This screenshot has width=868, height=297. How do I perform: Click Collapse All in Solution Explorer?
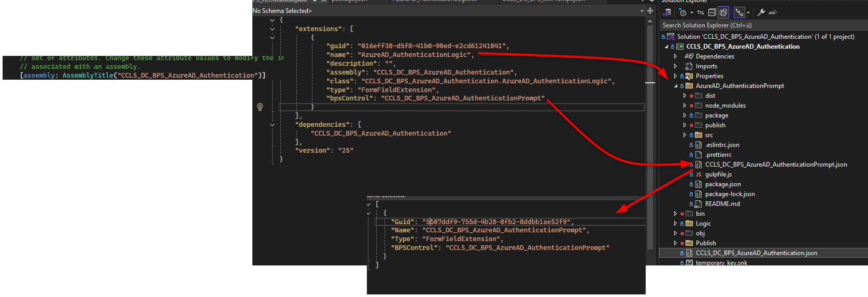[712, 12]
